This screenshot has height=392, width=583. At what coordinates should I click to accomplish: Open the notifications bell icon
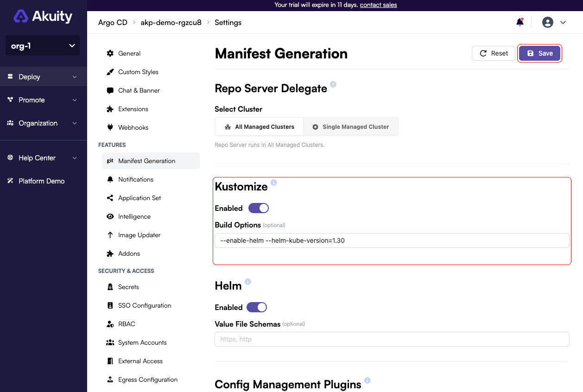(x=520, y=22)
